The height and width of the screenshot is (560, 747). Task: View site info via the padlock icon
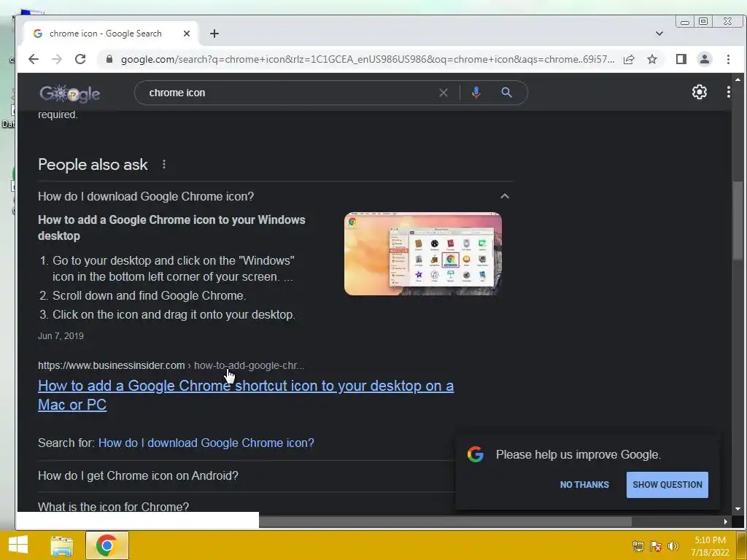pos(109,59)
